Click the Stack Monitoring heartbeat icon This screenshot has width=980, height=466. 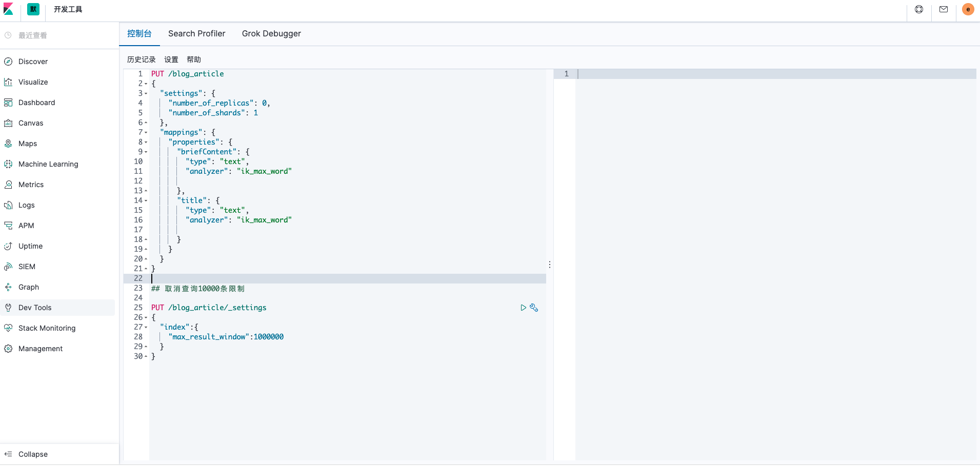(x=8, y=328)
